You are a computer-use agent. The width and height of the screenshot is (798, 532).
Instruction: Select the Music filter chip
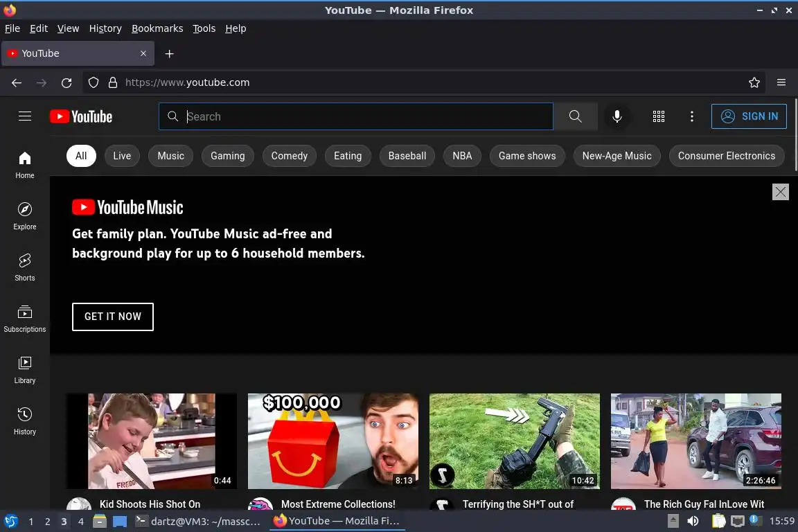[x=171, y=156]
